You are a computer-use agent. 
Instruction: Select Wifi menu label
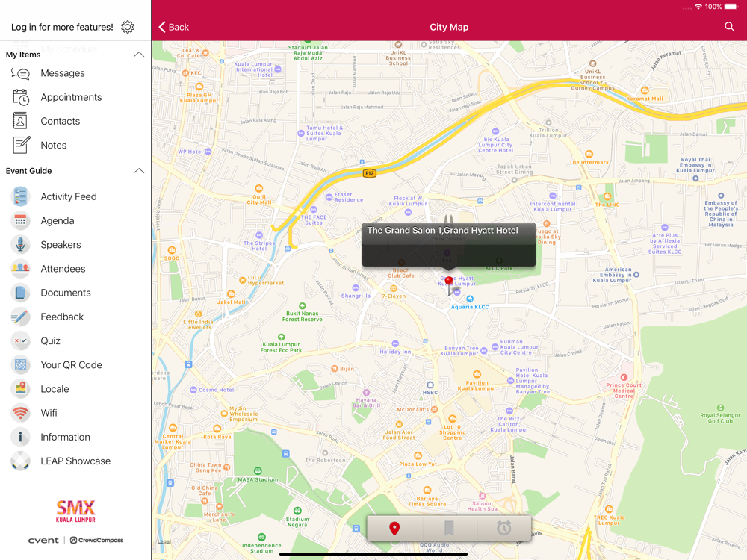point(49,413)
